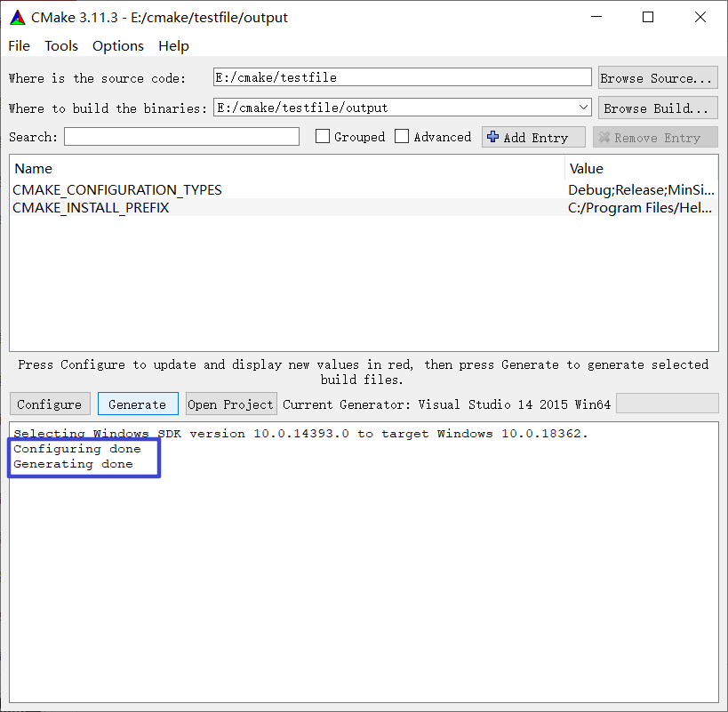Minimize the CMake window
The height and width of the screenshot is (712, 728).
tap(596, 17)
